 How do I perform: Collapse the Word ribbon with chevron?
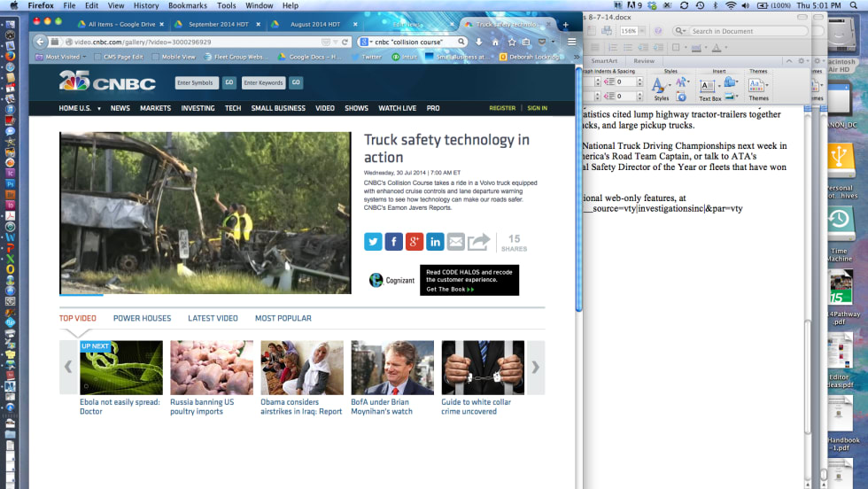pyautogui.click(x=790, y=61)
